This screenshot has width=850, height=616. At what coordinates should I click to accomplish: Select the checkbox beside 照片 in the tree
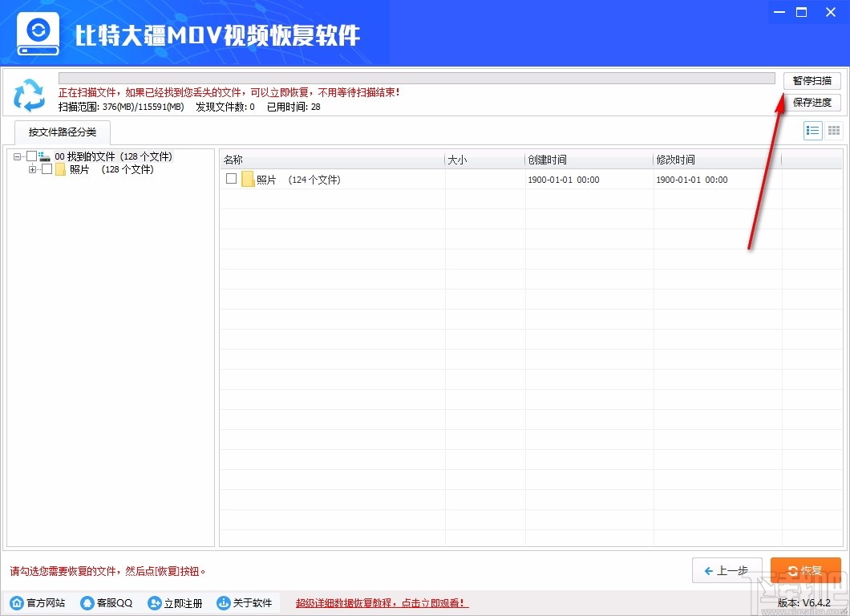[46, 169]
